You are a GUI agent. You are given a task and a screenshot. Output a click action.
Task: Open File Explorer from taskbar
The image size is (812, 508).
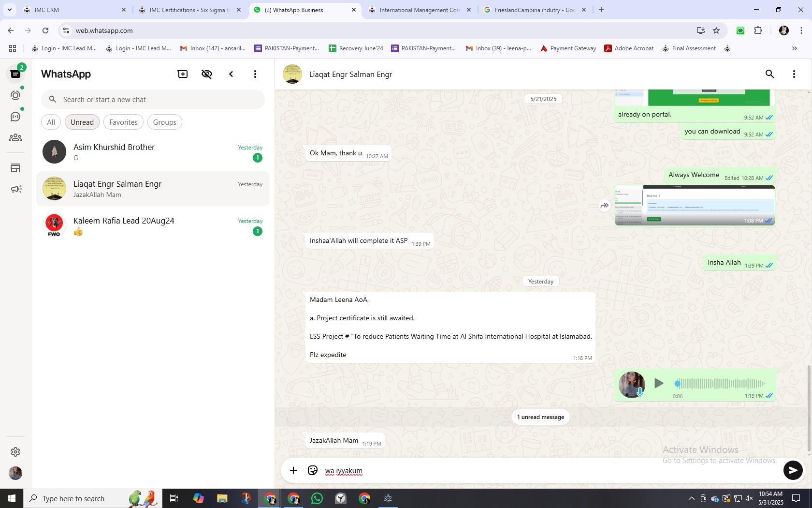[x=222, y=498]
